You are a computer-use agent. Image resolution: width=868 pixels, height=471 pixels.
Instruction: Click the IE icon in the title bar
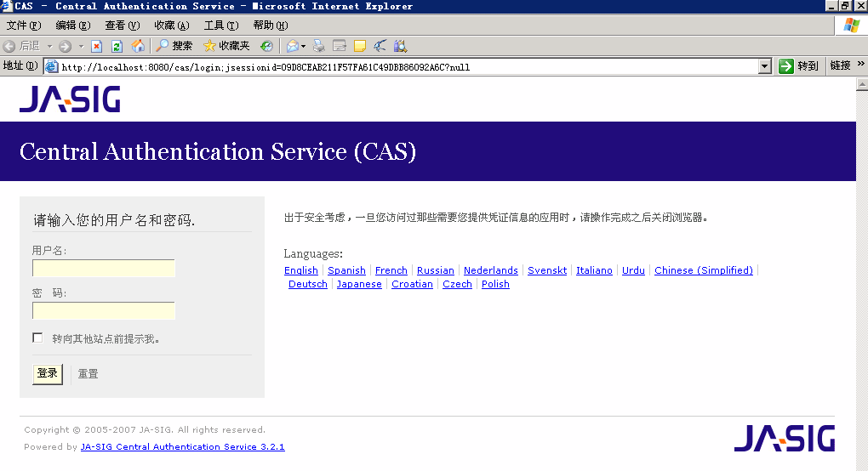coord(6,6)
